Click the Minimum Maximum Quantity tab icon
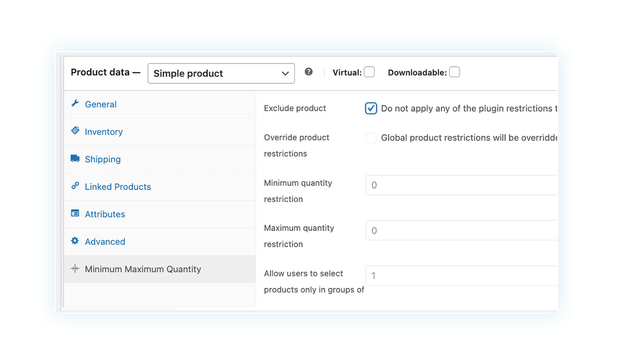 click(x=75, y=268)
